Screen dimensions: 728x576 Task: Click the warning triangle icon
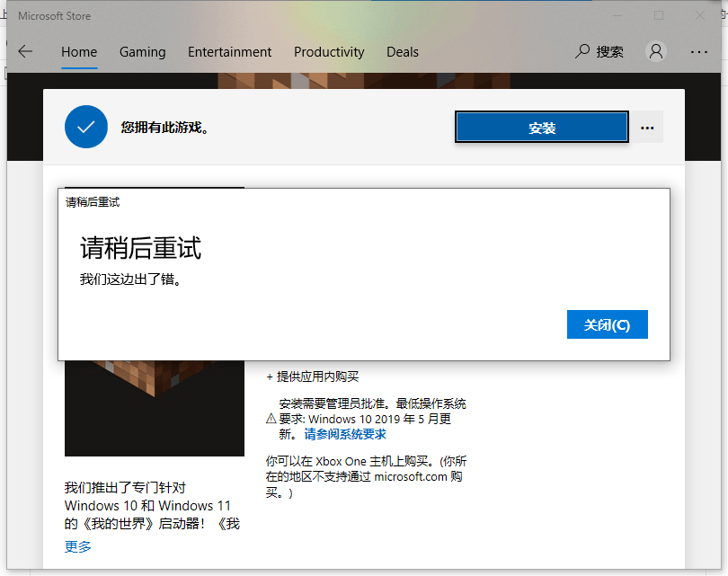point(271,419)
